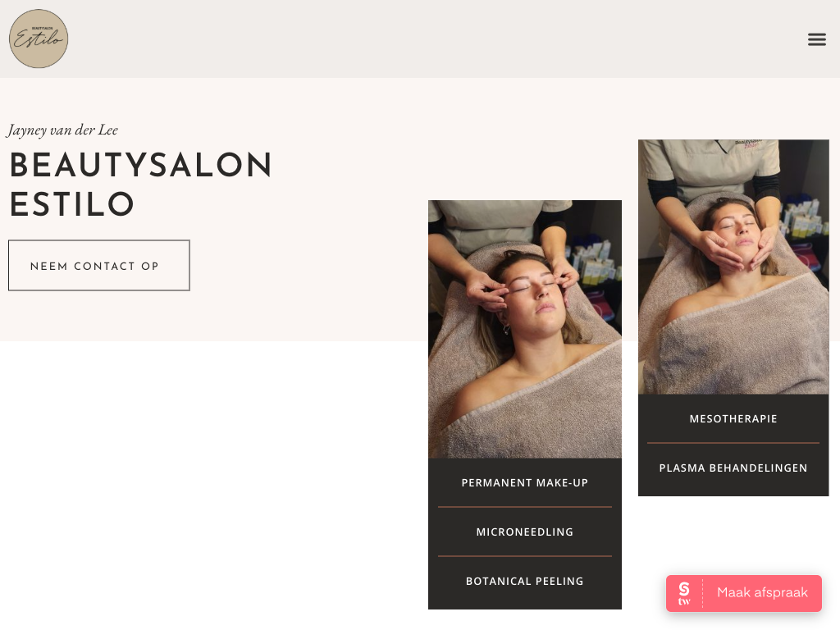Click the eyebrow treatment photo

pyautogui.click(x=524, y=329)
